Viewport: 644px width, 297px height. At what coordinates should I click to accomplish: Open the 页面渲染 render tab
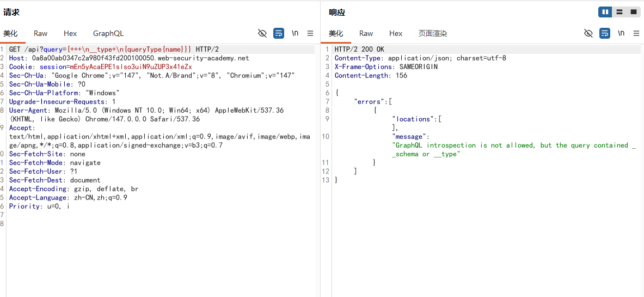(x=432, y=34)
